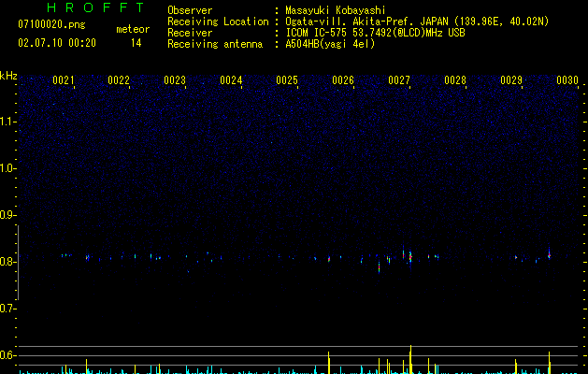Image resolution: width=588 pixels, height=374 pixels.
Task: Click the 0.6 kHz axis label
Action: point(7,355)
